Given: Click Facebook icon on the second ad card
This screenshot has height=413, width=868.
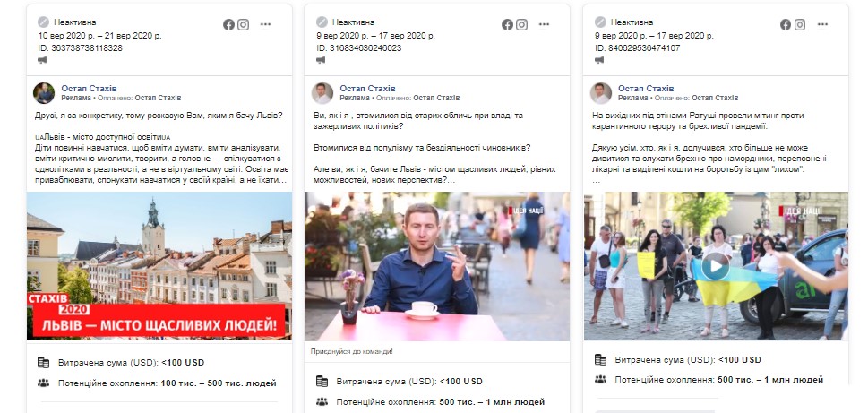Looking at the screenshot, I should pyautogui.click(x=507, y=24).
